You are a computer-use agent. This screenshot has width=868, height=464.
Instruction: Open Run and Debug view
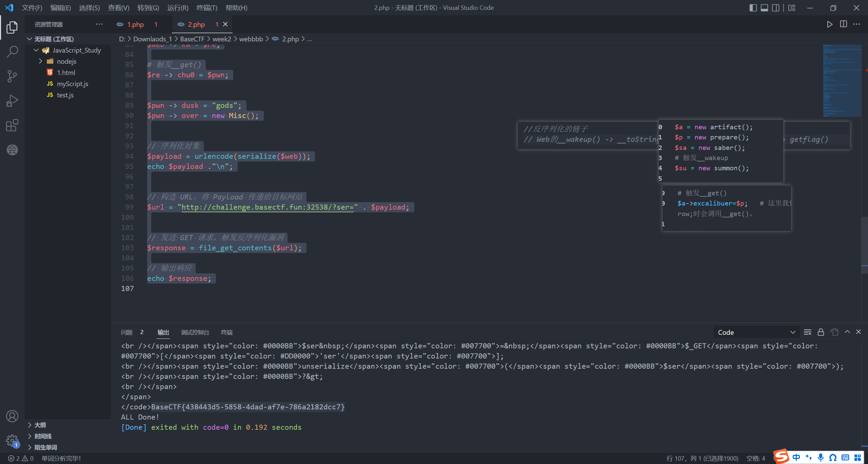[x=12, y=101]
